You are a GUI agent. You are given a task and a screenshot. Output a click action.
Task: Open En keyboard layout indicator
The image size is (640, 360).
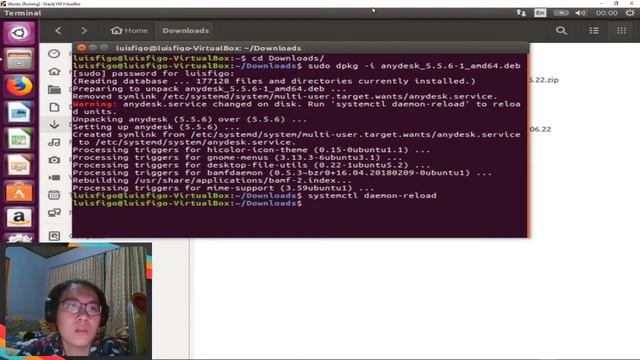540,13
